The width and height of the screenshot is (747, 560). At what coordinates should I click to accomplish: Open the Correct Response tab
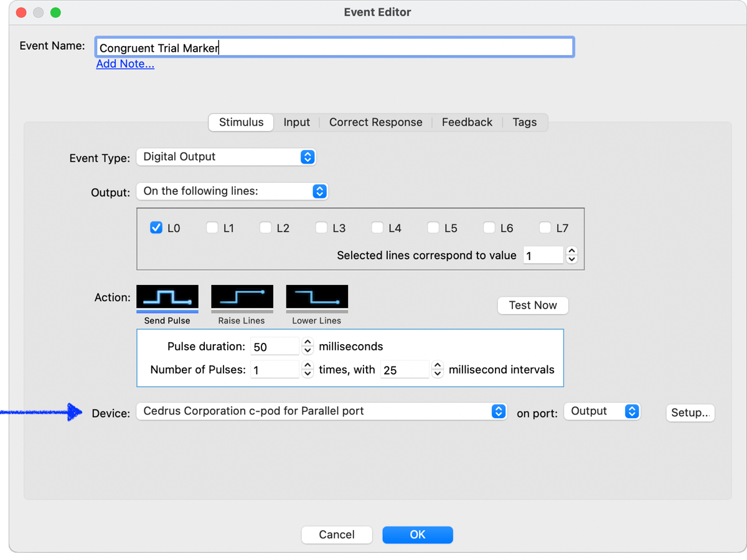375,123
